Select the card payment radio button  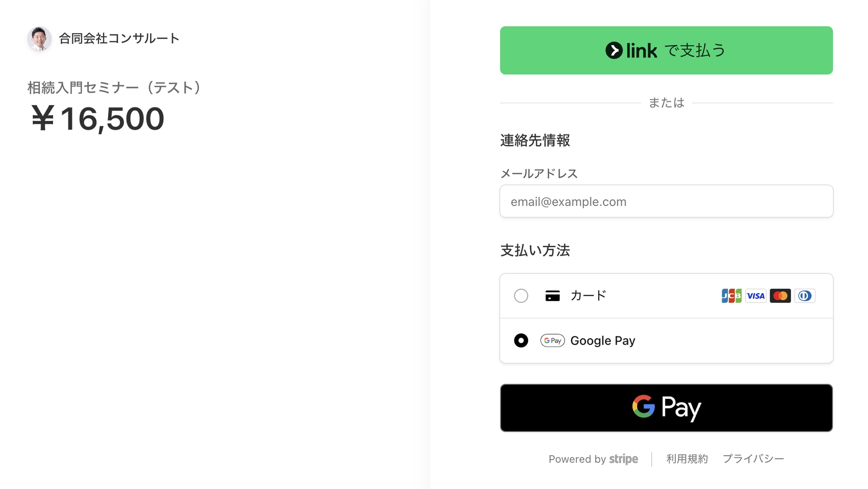pyautogui.click(x=521, y=296)
